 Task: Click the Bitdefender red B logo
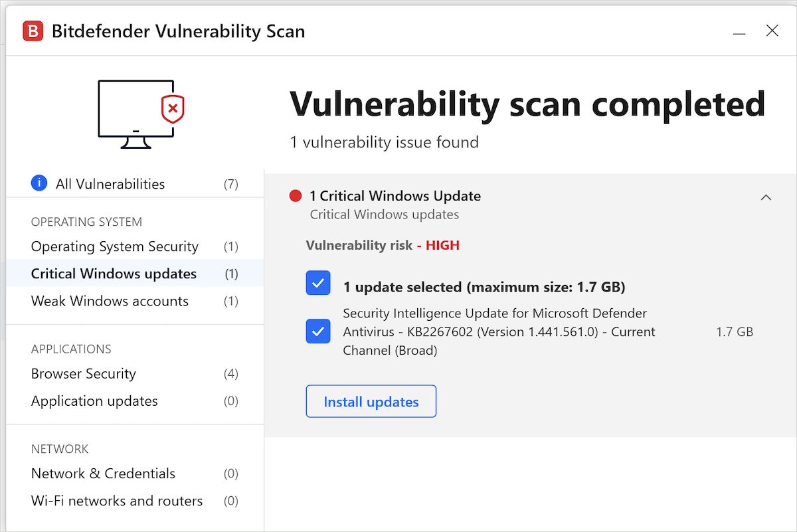[x=33, y=31]
